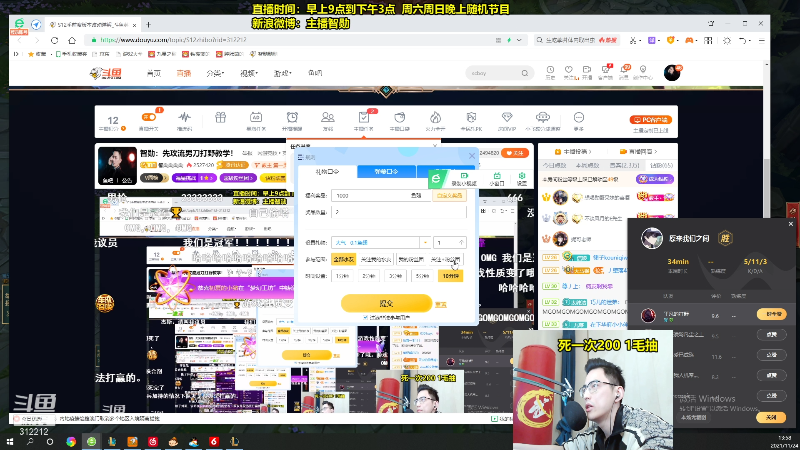Open the audio waveform tool in streamer toolbar

(184, 118)
